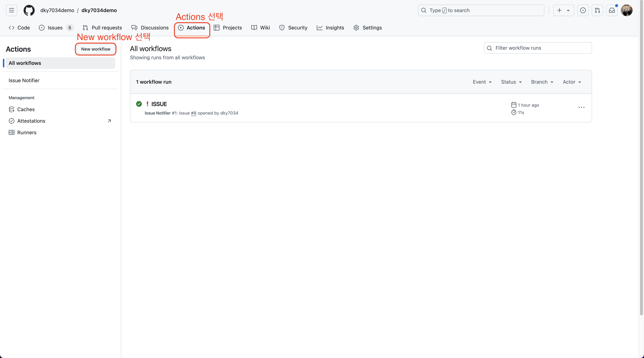Open the ISSUE workflow run link
The height and width of the screenshot is (358, 644).
(159, 104)
